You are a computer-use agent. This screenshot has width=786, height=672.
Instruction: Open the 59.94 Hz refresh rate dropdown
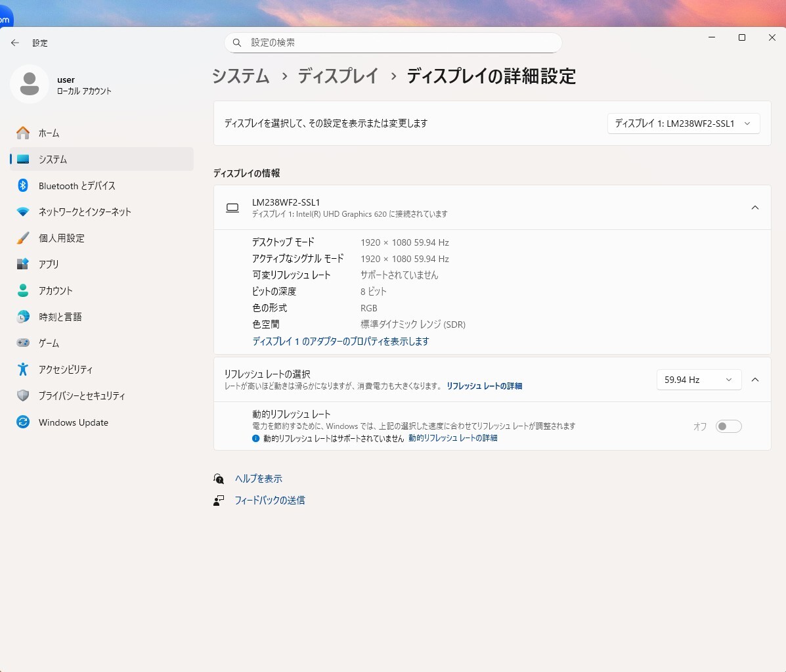pyautogui.click(x=698, y=379)
